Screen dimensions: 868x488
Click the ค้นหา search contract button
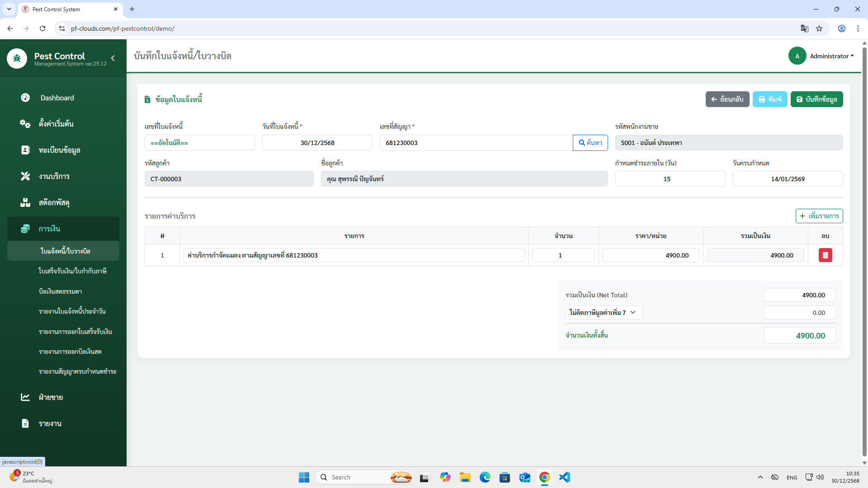click(x=590, y=143)
